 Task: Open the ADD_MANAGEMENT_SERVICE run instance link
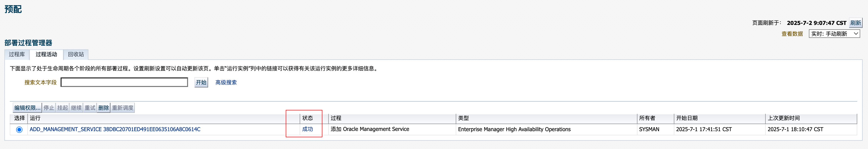115,129
